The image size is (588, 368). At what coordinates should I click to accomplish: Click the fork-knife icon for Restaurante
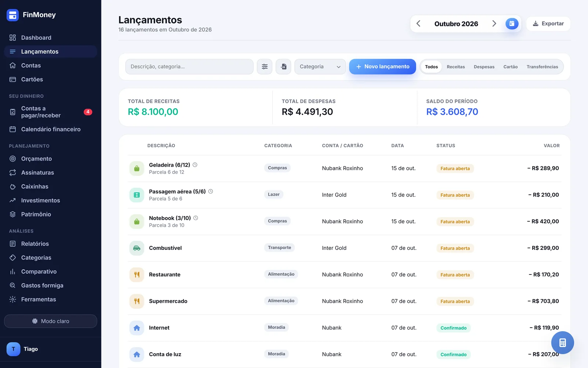point(137,275)
